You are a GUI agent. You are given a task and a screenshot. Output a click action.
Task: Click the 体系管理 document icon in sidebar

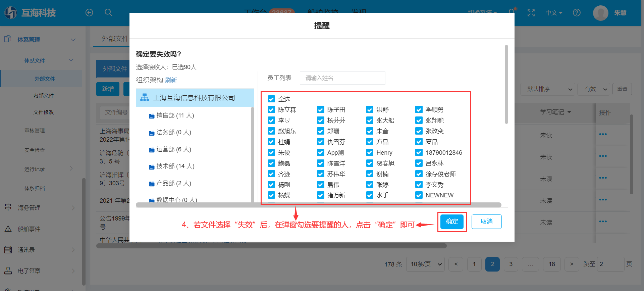(8, 39)
